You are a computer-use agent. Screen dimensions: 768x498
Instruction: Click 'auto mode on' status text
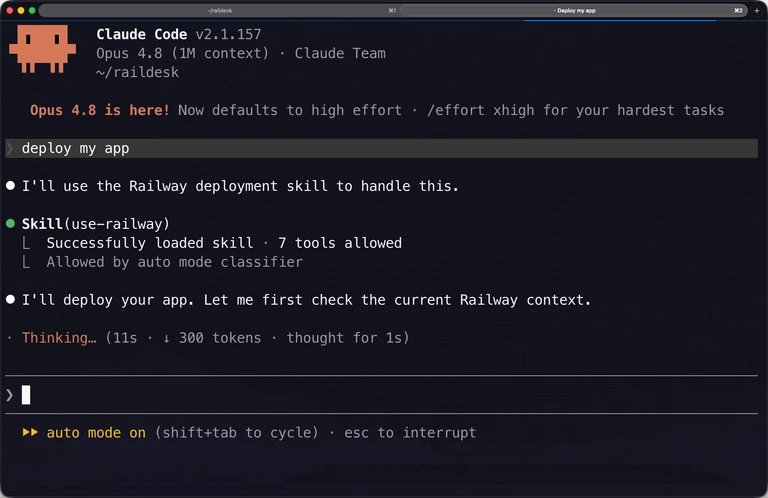[96, 433]
